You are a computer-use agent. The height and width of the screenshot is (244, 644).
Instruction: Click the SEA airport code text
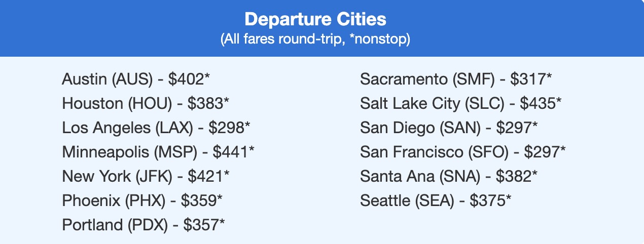click(434, 201)
